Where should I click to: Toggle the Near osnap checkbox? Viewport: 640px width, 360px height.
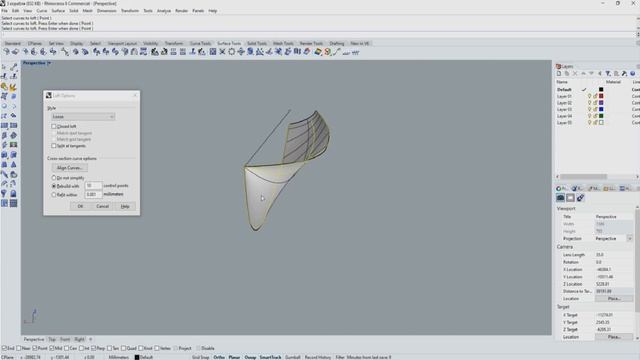pyautogui.click(x=19, y=348)
